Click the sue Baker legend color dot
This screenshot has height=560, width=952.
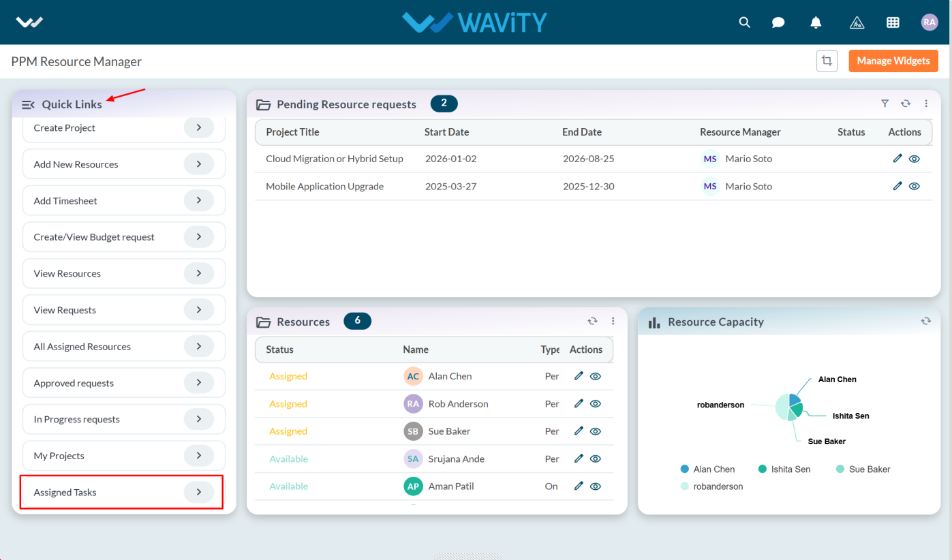tap(840, 469)
